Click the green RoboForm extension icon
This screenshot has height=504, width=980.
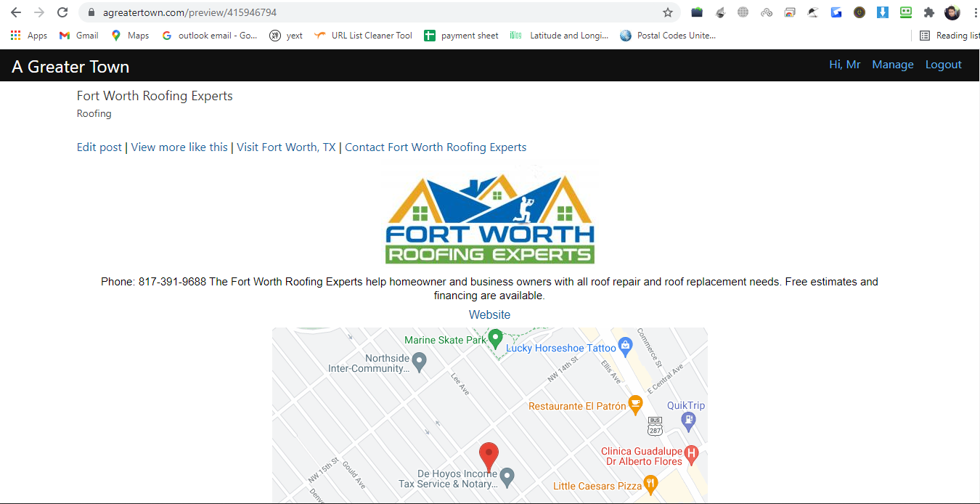click(x=905, y=12)
